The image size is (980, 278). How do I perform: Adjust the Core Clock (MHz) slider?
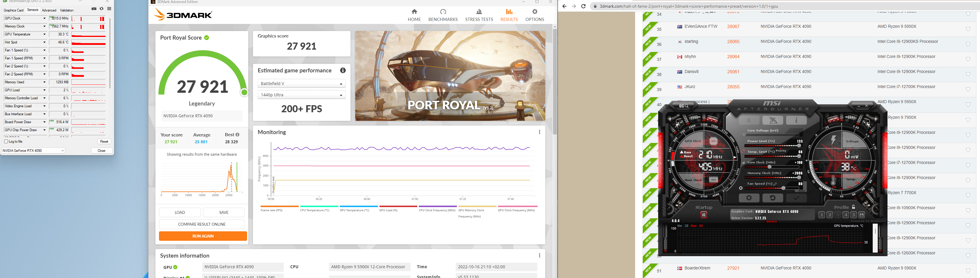[x=772, y=167]
